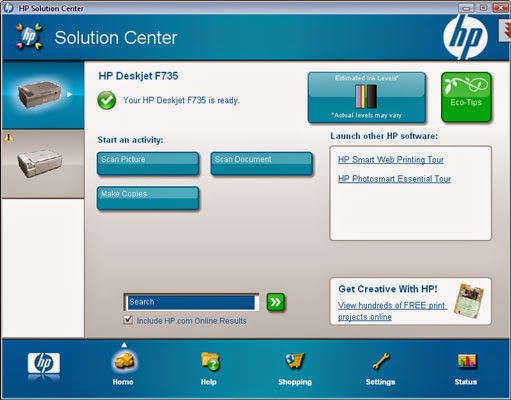The height and width of the screenshot is (400, 511).
Task: Toggle Include HP.com Online Results checkbox
Action: coord(128,320)
